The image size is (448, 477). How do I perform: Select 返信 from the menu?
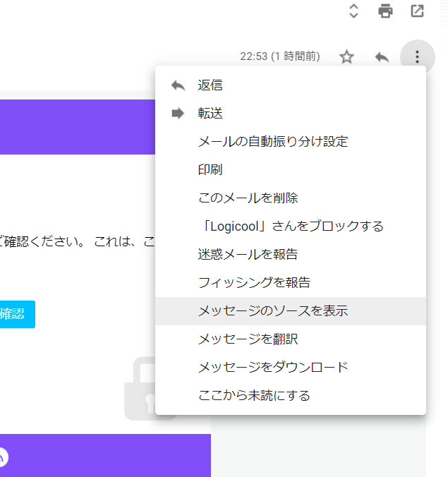click(291, 85)
